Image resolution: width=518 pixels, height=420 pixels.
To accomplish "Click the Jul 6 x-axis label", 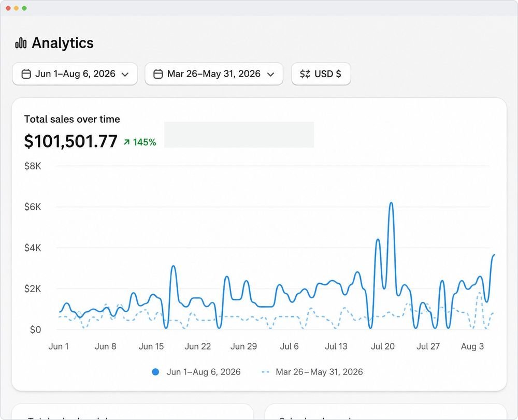I will [290, 346].
